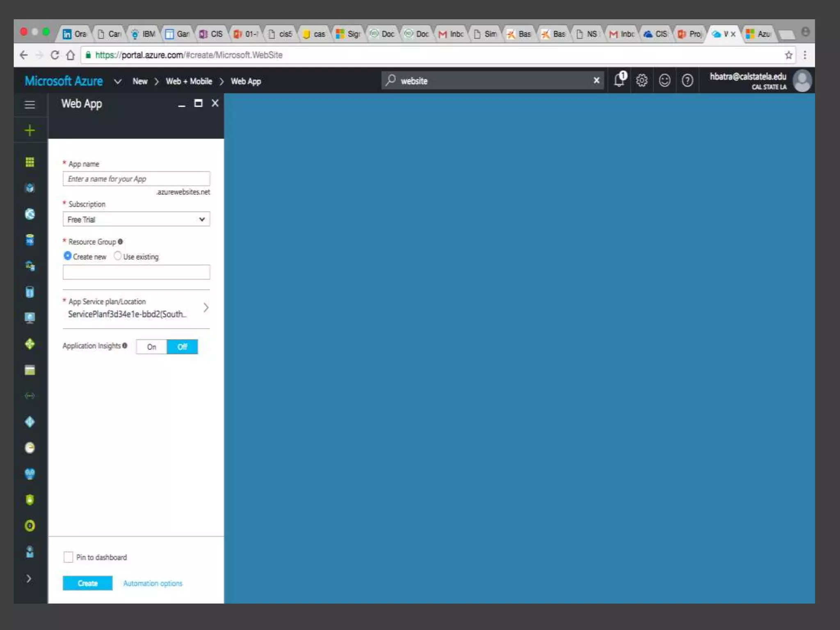840x630 pixels.
Task: Switch to the IBM browser tab
Action: tap(144, 34)
